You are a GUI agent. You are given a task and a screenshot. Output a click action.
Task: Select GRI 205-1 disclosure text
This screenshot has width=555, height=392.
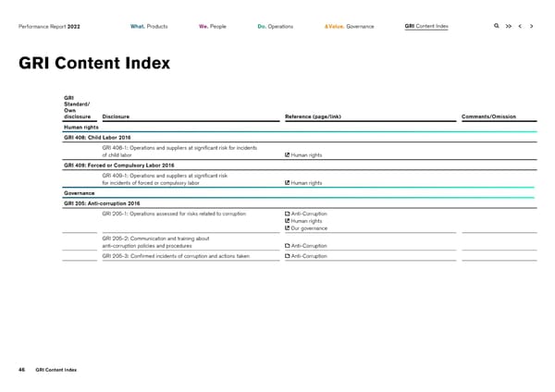coord(174,214)
